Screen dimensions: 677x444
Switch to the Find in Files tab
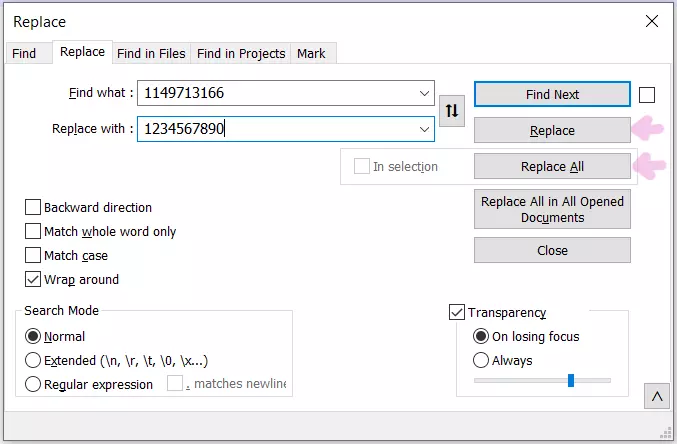[150, 53]
